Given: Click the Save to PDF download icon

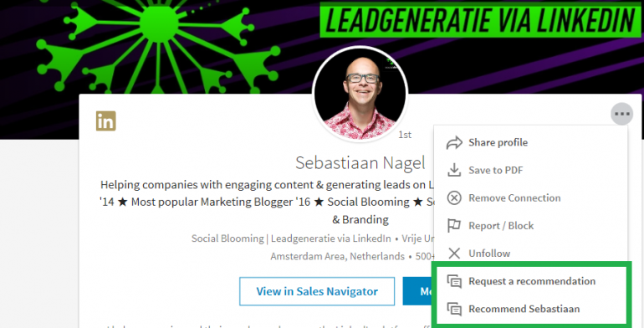Looking at the screenshot, I should click(454, 170).
